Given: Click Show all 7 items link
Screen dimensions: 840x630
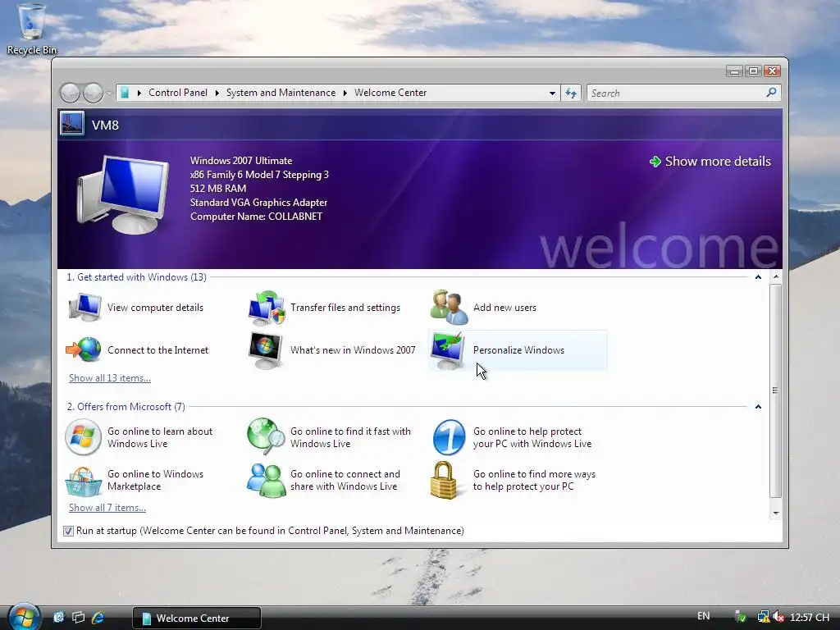Looking at the screenshot, I should [x=107, y=508].
